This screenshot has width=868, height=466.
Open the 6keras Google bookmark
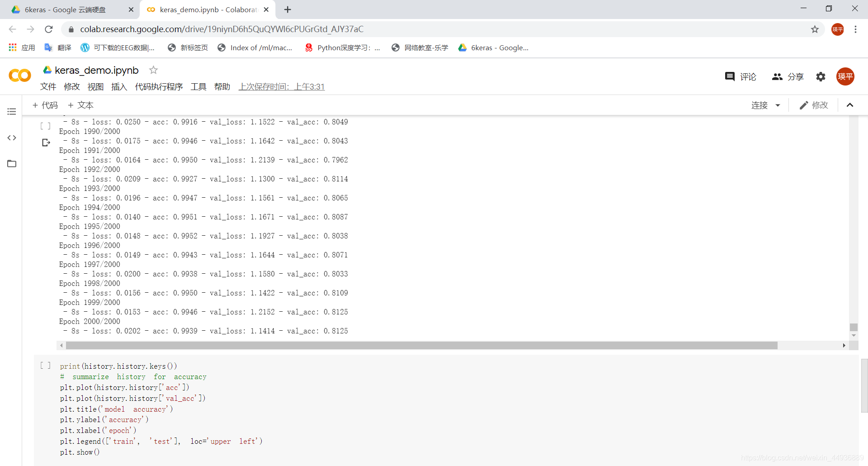[493, 48]
